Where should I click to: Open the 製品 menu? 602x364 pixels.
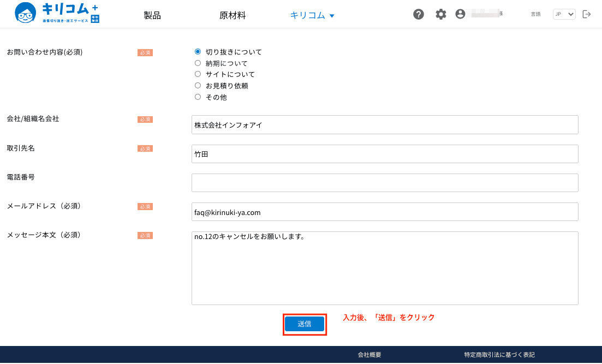pos(152,15)
